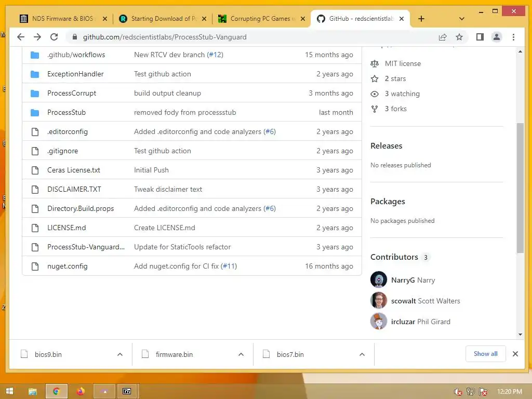This screenshot has height=399, width=532.
Task: Open the .github/workflows folder
Action: click(x=76, y=55)
